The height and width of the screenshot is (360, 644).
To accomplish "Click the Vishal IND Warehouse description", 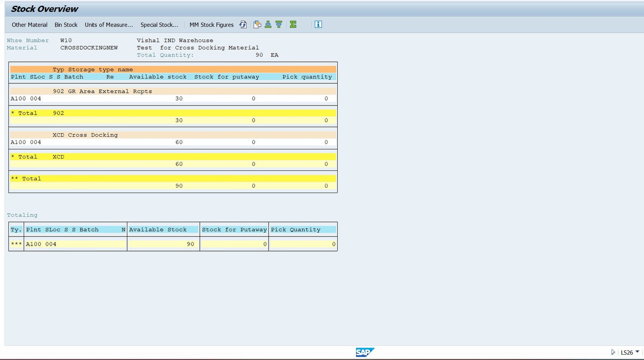I will (175, 40).
